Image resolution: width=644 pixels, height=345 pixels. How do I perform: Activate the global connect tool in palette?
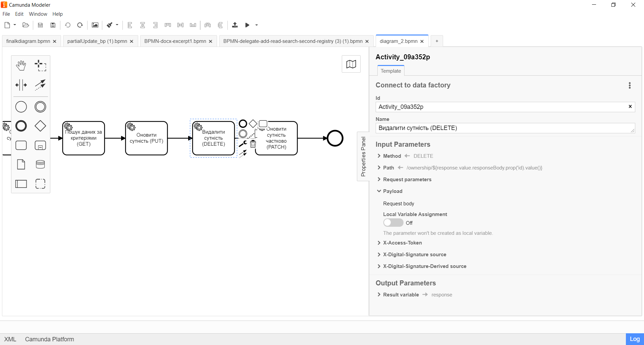pos(40,85)
